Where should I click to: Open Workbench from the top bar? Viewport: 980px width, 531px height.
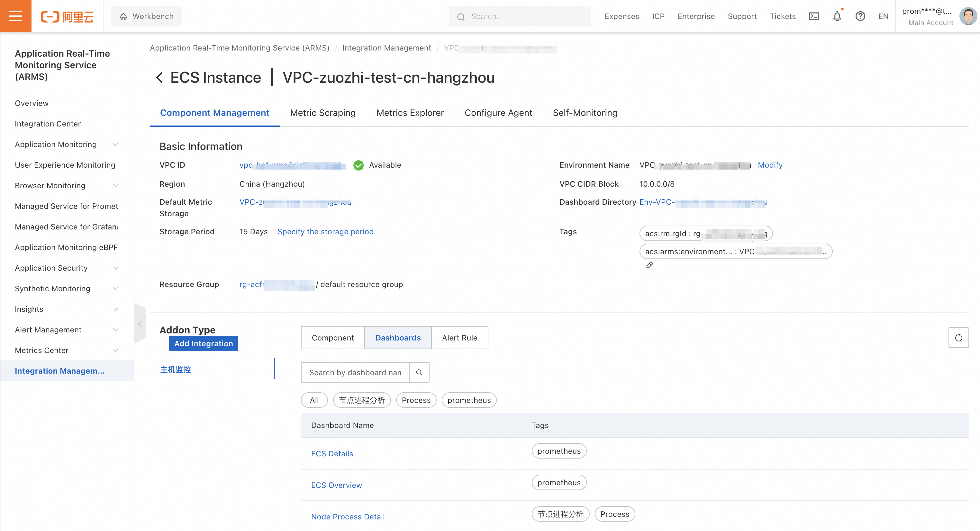tap(147, 16)
